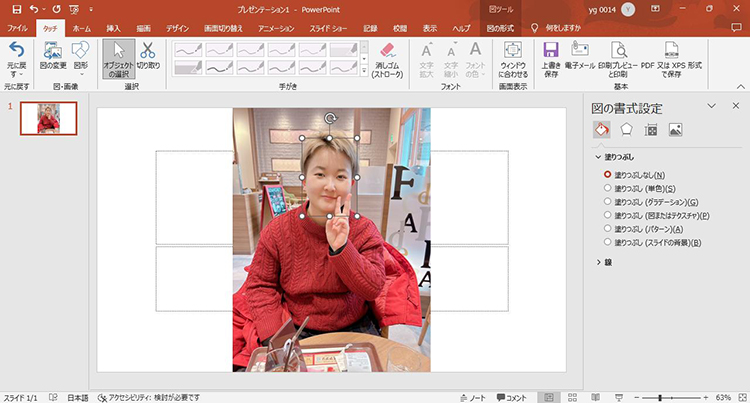Open the Effects pentagon tab in format pane
This screenshot has width=750, height=403.
pos(626,129)
